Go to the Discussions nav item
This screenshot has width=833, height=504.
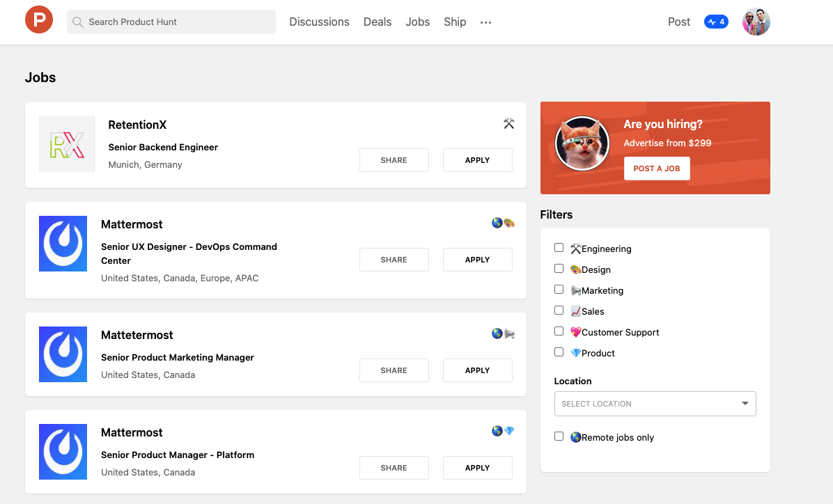319,22
